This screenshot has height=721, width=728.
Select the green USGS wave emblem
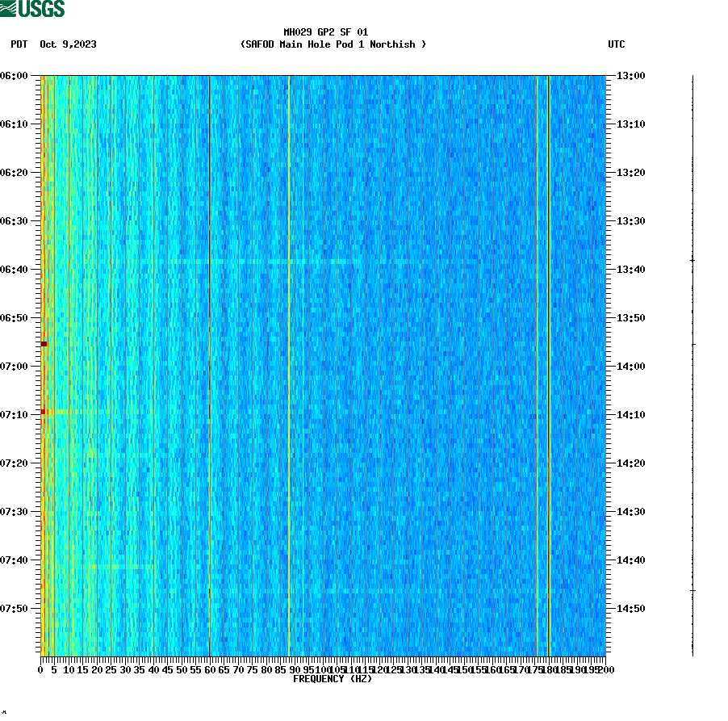(x=8, y=9)
